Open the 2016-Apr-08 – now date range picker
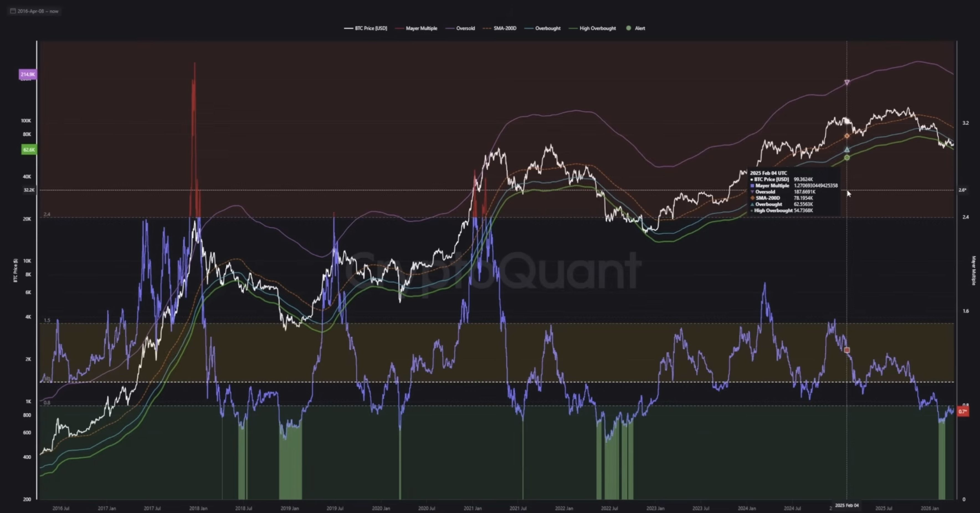Viewport: 980px width, 513px height. tap(38, 11)
